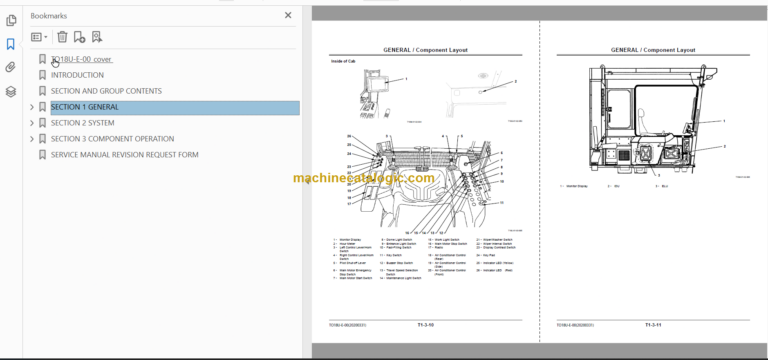Delete the selected bookmark with trash icon
The image size is (768, 360).
point(62,37)
